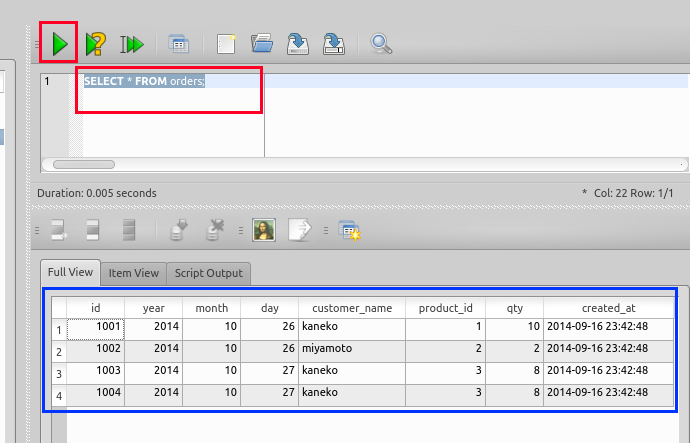
Task: Open the Script Output tab
Action: click(x=209, y=273)
